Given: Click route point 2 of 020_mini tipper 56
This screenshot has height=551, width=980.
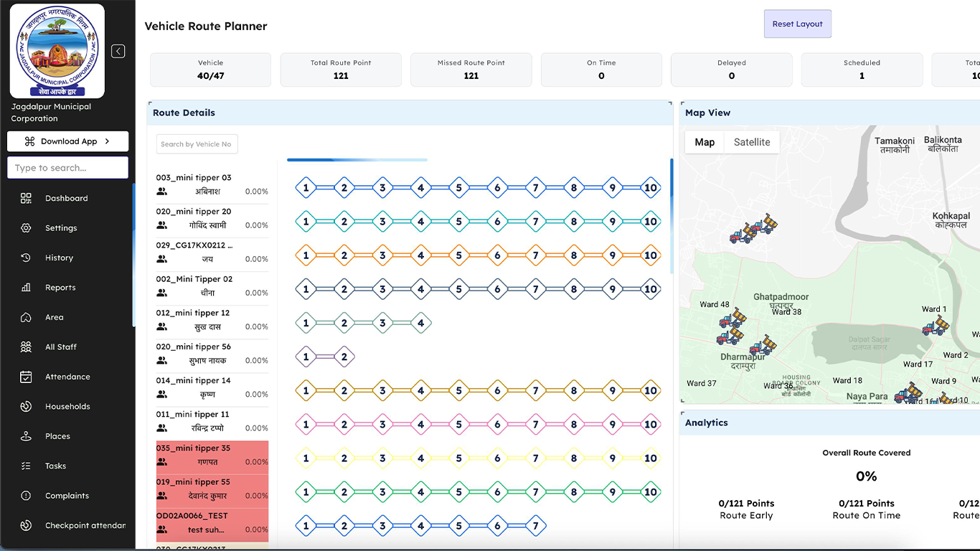Looking at the screenshot, I should (x=344, y=357).
